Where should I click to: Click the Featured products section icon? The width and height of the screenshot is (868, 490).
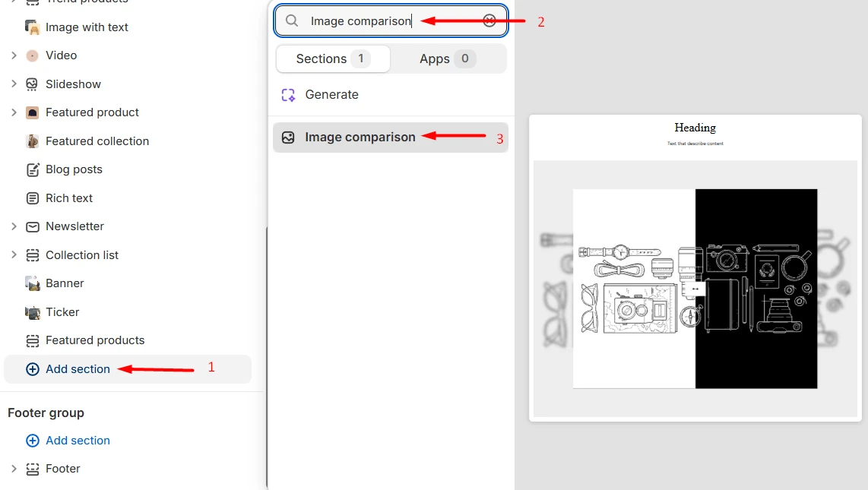(33, 340)
